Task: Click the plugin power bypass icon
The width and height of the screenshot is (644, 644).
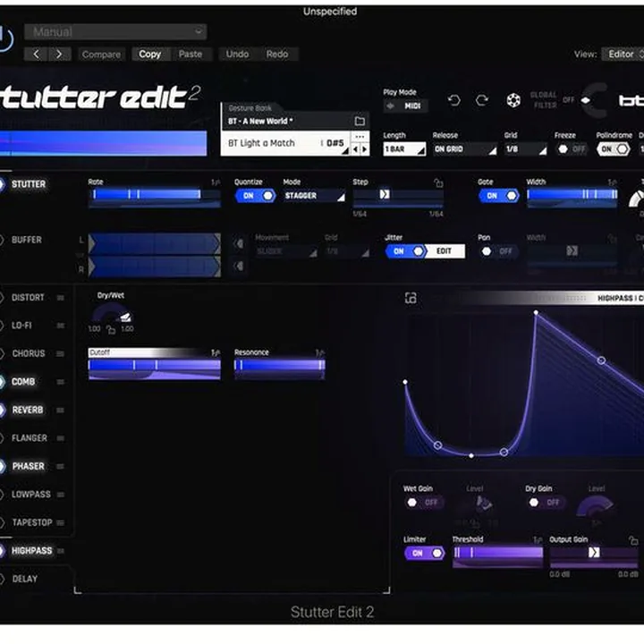Action: [x=5, y=39]
